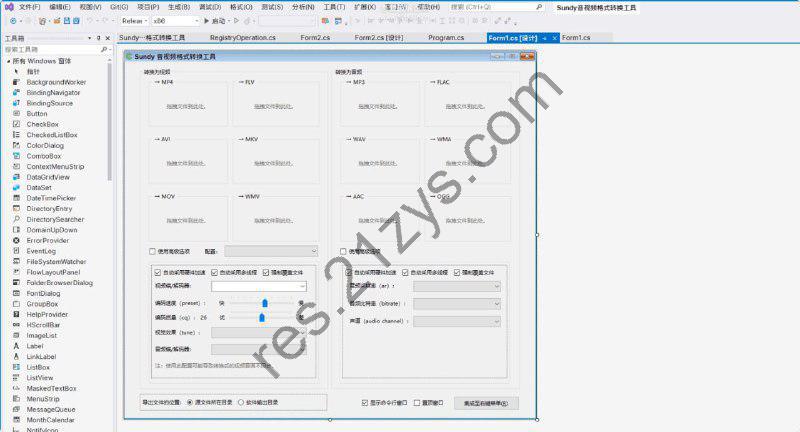Adjust the preset encoding speed slider
This screenshot has height=432, width=800.
pos(265,303)
